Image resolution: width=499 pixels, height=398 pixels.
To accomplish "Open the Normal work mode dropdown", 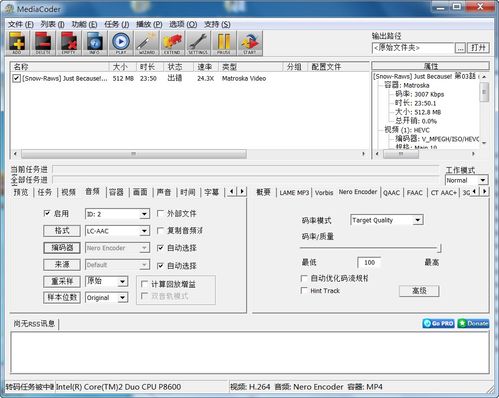I will pos(466,180).
